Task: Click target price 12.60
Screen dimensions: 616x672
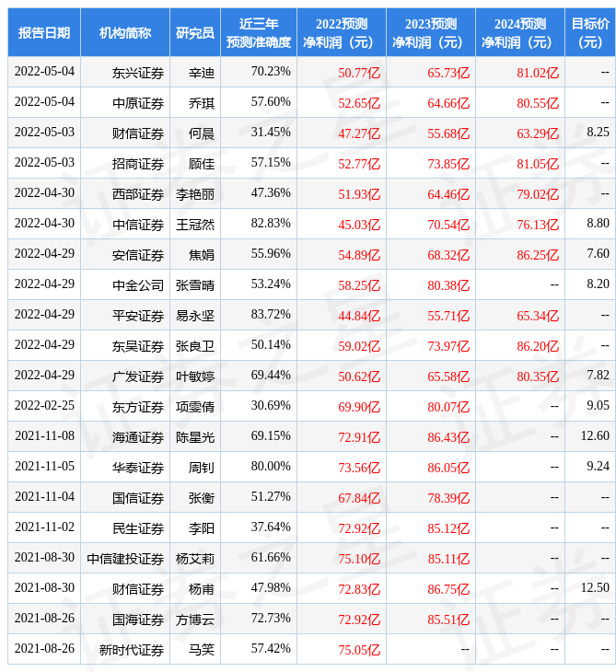Action: pos(595,435)
